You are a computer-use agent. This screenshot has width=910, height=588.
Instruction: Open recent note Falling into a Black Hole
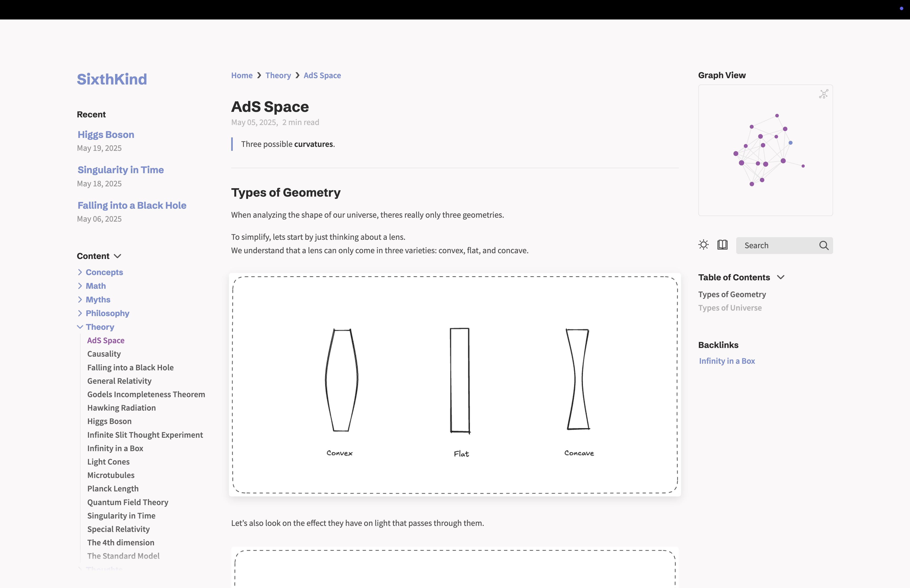(x=132, y=205)
